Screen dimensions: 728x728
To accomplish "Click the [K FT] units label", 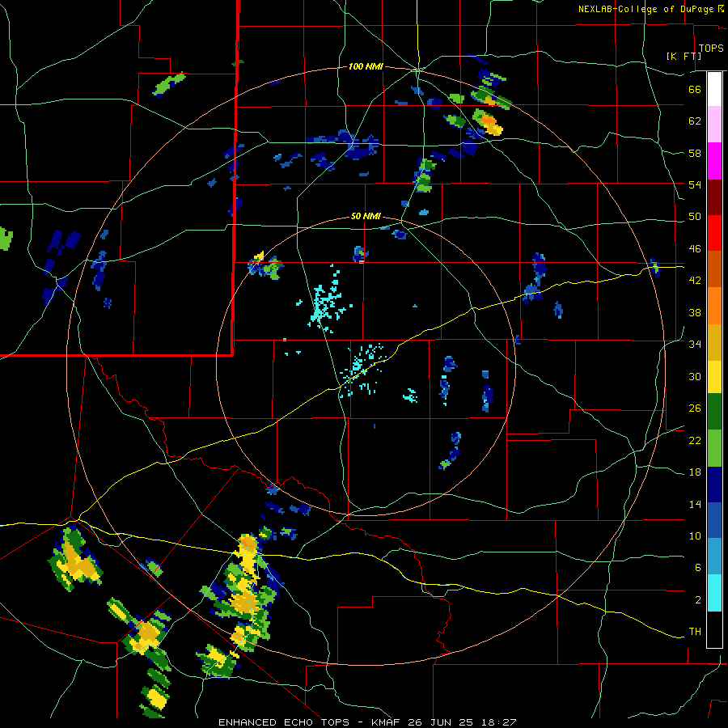I will [x=684, y=56].
